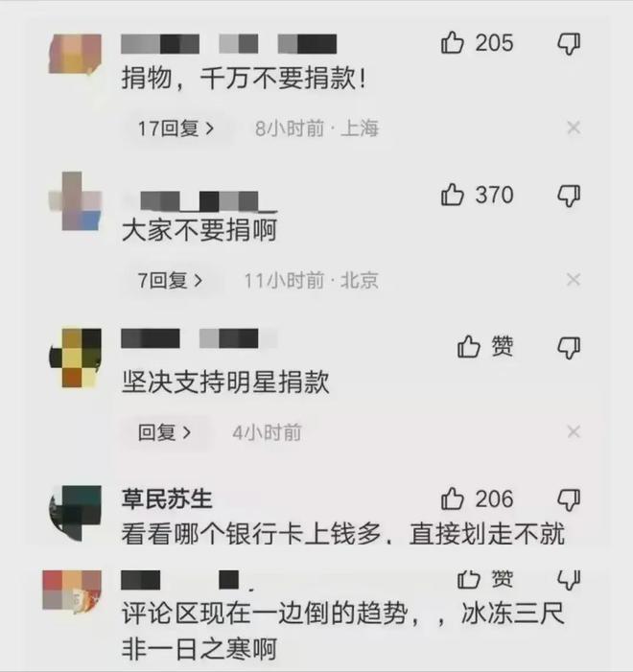The width and height of the screenshot is (633, 672).
Task: Like the '坚决支持明星捐款' comment
Action: (x=468, y=346)
